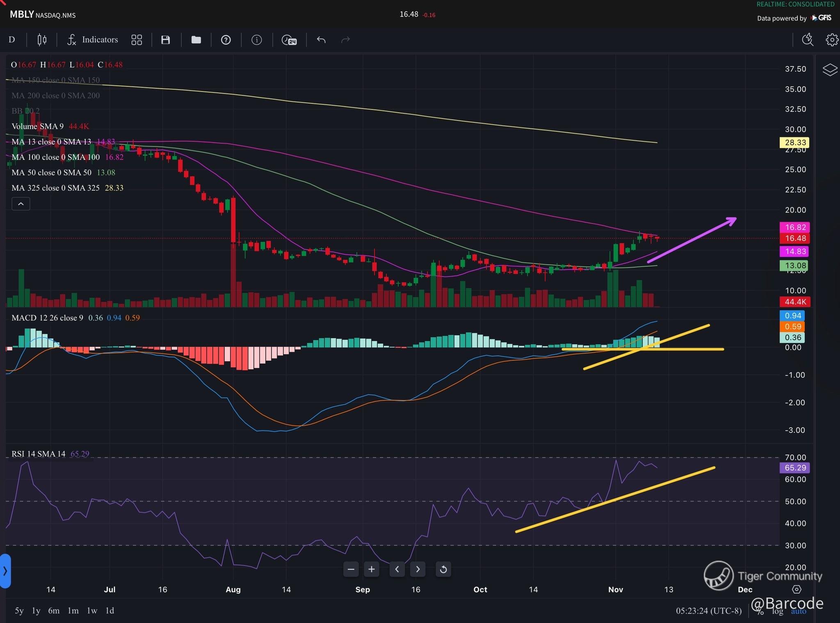Zoom in with the plus button
The image size is (840, 623).
pyautogui.click(x=372, y=569)
